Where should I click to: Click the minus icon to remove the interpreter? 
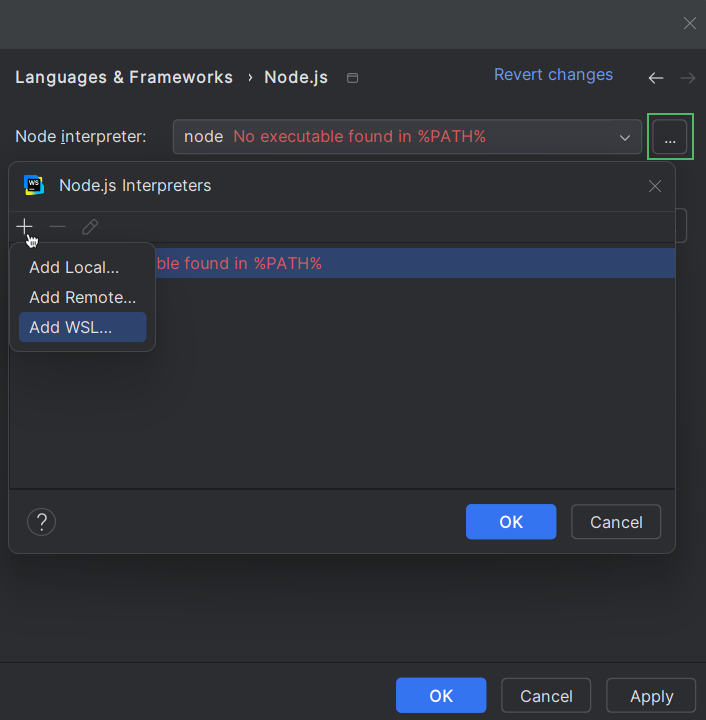57,227
